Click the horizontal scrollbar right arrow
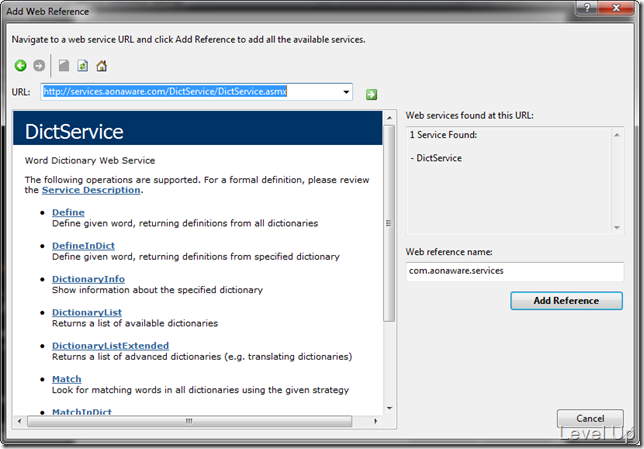 click(x=375, y=421)
